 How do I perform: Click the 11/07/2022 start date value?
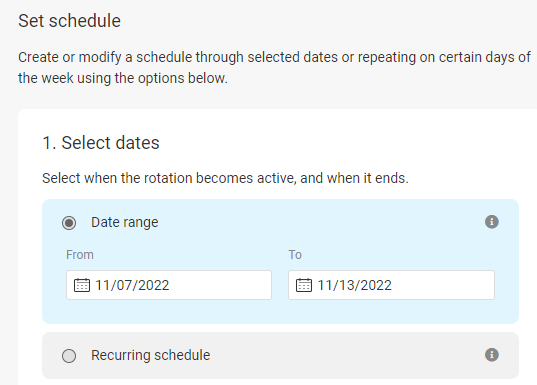click(x=132, y=285)
